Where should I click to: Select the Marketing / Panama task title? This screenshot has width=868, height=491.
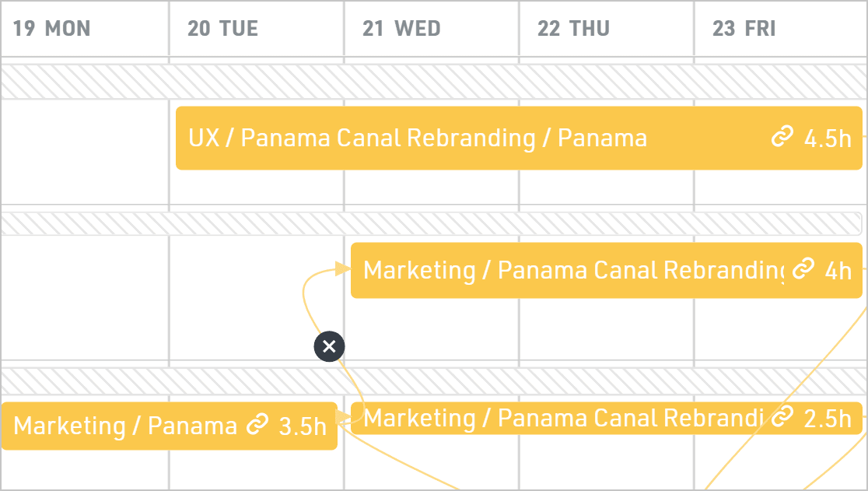pos(125,426)
